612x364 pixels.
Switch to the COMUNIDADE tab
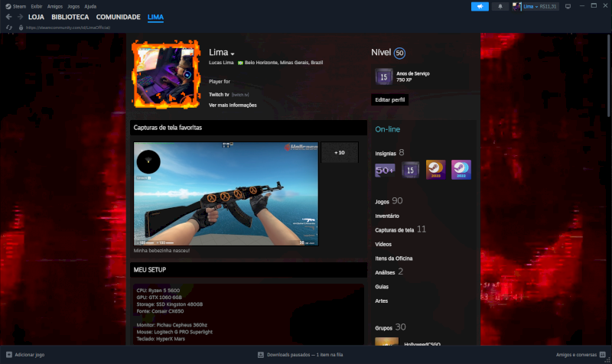click(119, 17)
